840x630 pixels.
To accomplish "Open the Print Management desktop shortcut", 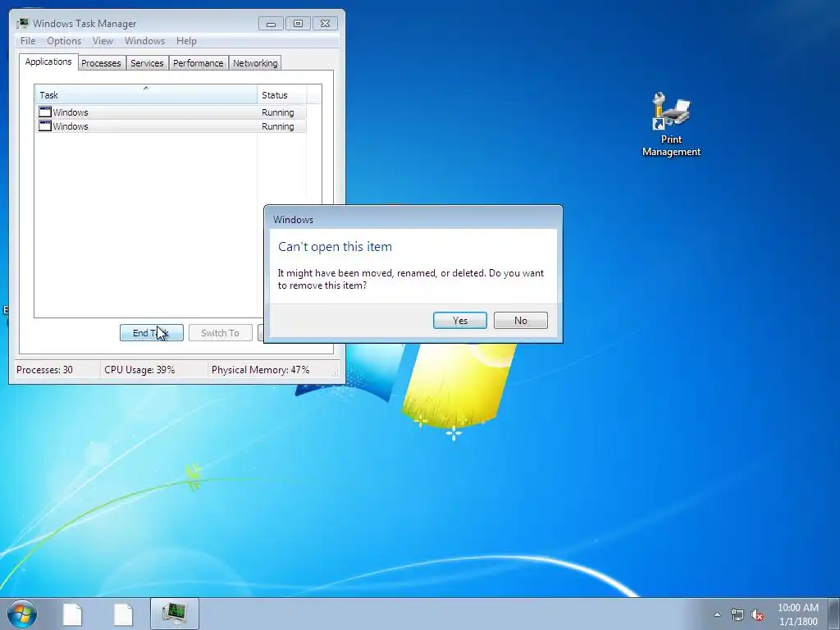I will point(671,125).
